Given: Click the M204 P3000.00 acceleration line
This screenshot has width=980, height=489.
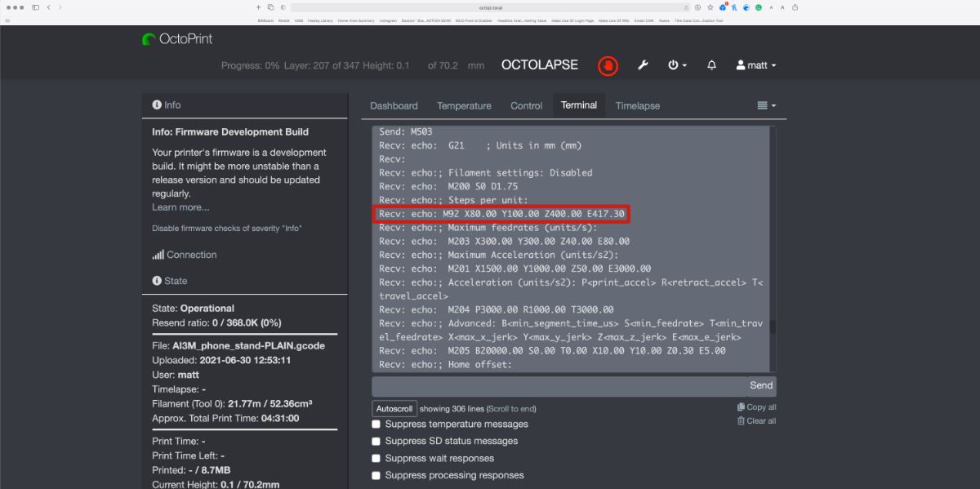Looking at the screenshot, I should click(496, 310).
